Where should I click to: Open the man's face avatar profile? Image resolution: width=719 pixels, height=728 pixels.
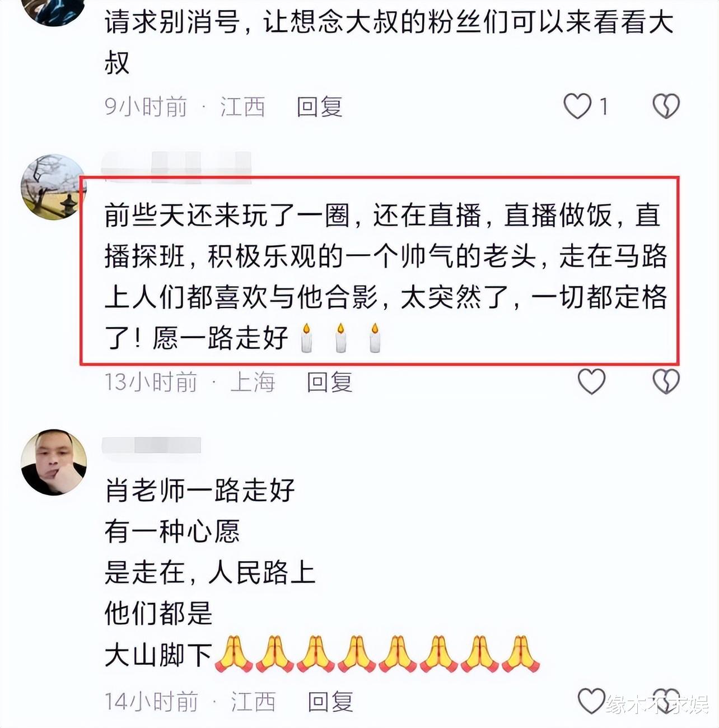[54, 462]
